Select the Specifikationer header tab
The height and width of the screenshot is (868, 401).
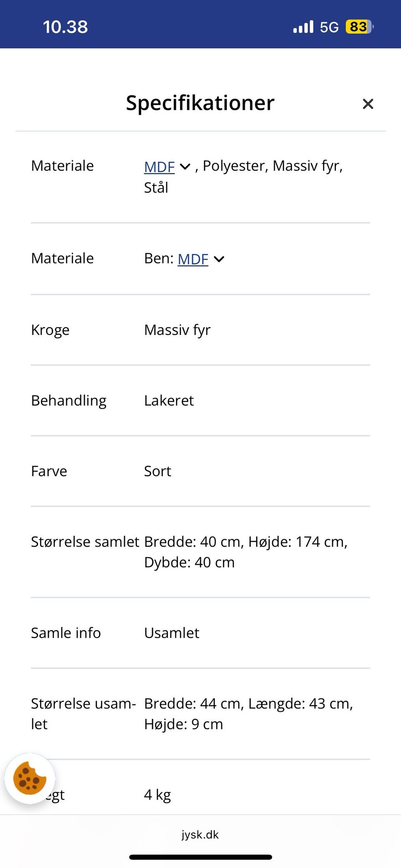point(200,103)
